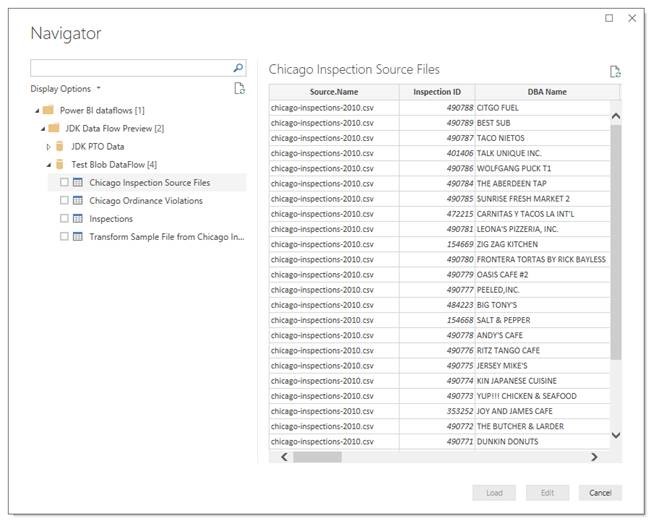Click Inspection ID 401406 cell
Image resolution: width=659 pixels, height=526 pixels.
tap(437, 153)
